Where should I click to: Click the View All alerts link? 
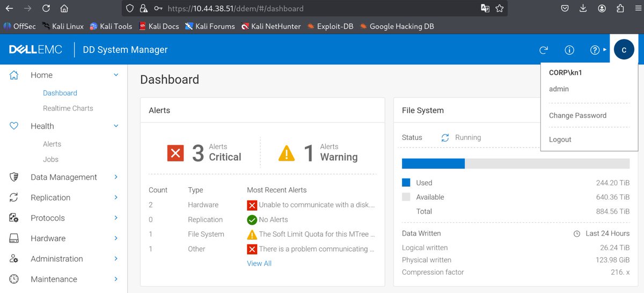[x=259, y=263]
